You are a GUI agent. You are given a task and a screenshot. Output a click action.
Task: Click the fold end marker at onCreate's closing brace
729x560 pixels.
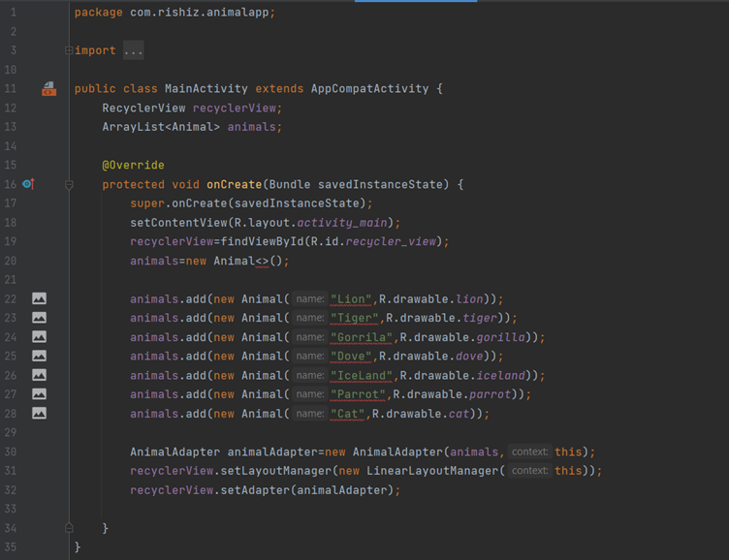click(x=69, y=528)
